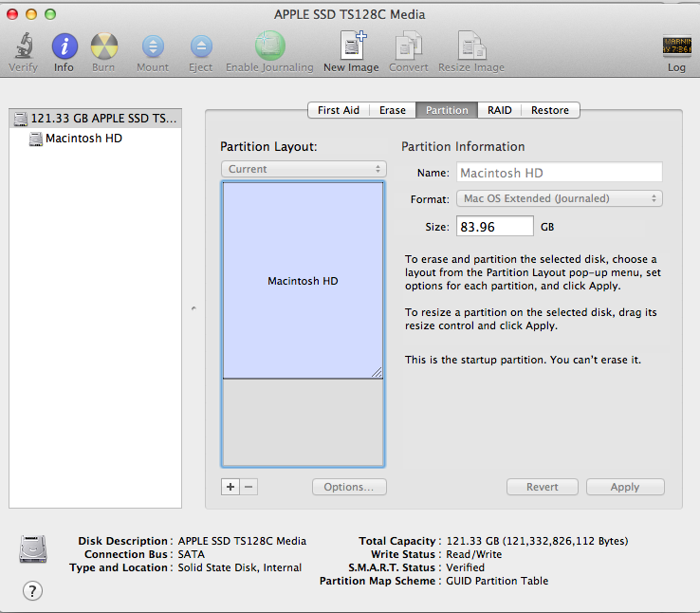
Task: Select the Partition tab
Action: click(x=447, y=110)
